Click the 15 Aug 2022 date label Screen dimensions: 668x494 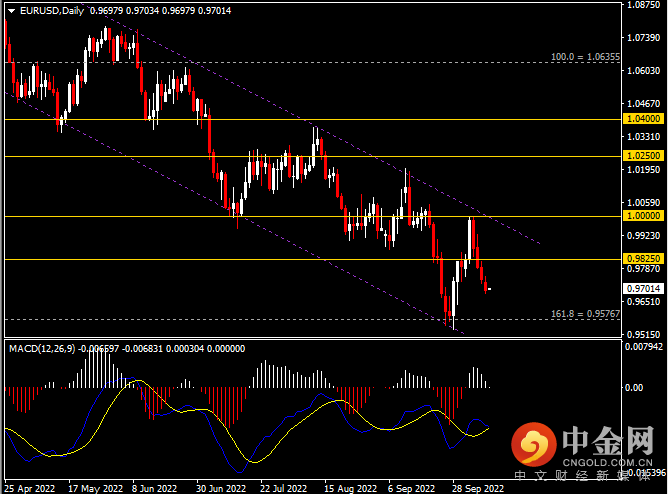pos(351,488)
